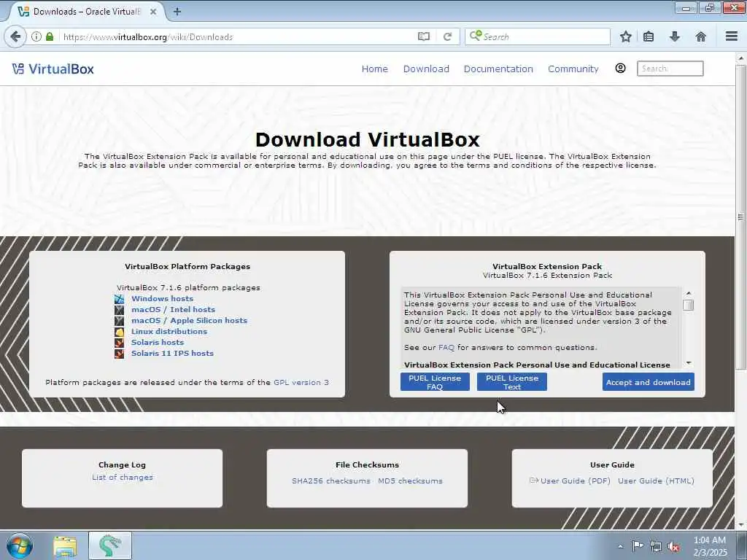Click the network tray icon
The width and height of the screenshot is (747, 560).
[656, 546]
